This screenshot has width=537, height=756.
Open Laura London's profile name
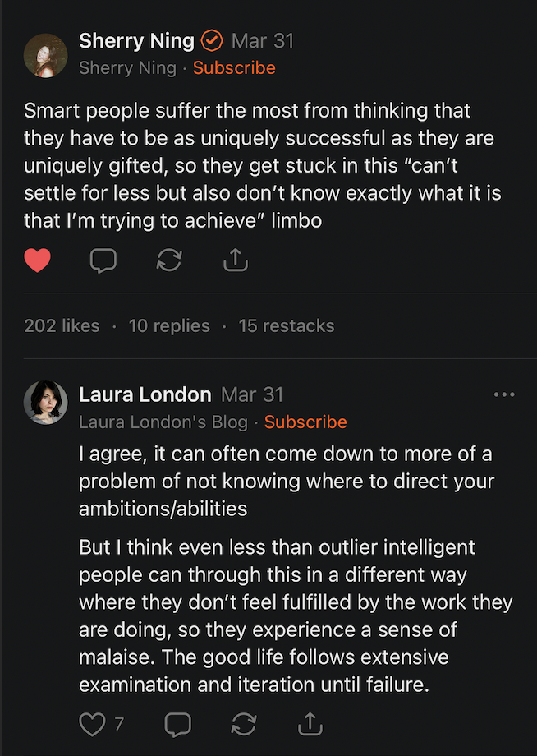pyautogui.click(x=145, y=394)
